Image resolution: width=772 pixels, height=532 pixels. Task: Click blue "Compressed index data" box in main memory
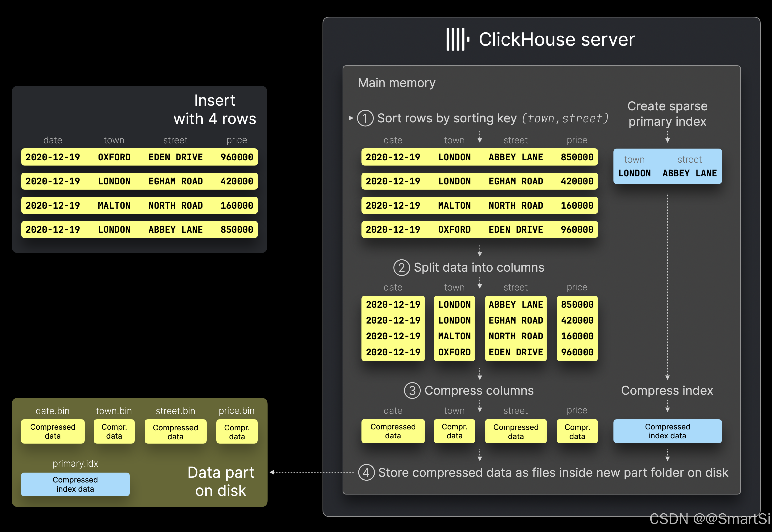coord(667,431)
